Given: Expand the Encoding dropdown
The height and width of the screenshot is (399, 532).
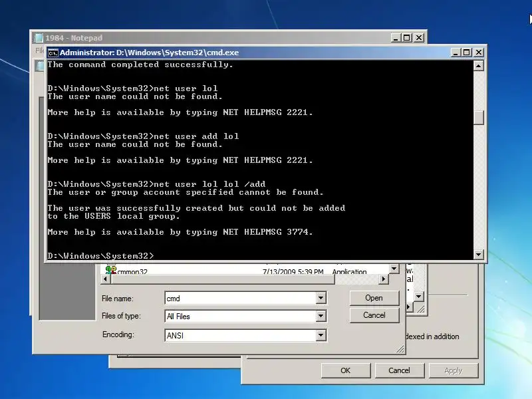Looking at the screenshot, I should pos(321,335).
